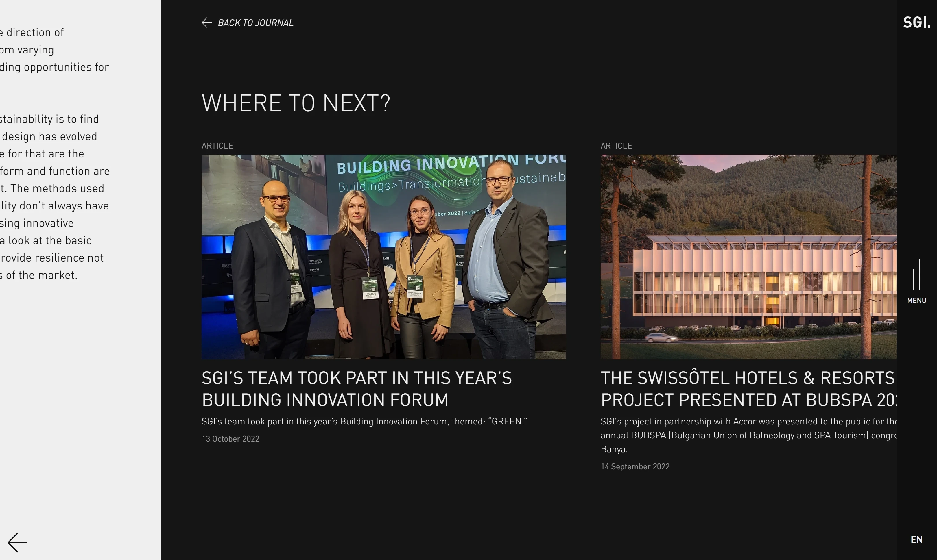The height and width of the screenshot is (560, 937).
Task: Click Building Innovation Forum excerpt themed GREEN
Action: click(364, 421)
